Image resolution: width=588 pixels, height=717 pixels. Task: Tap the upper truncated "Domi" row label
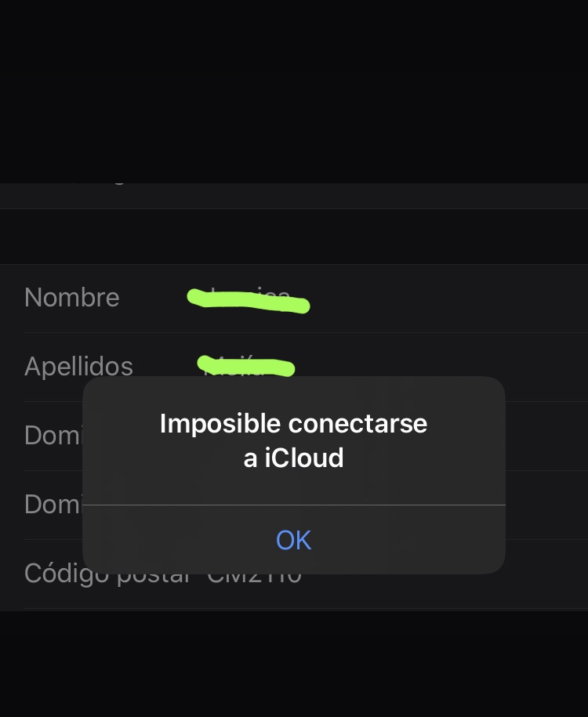[53, 436]
